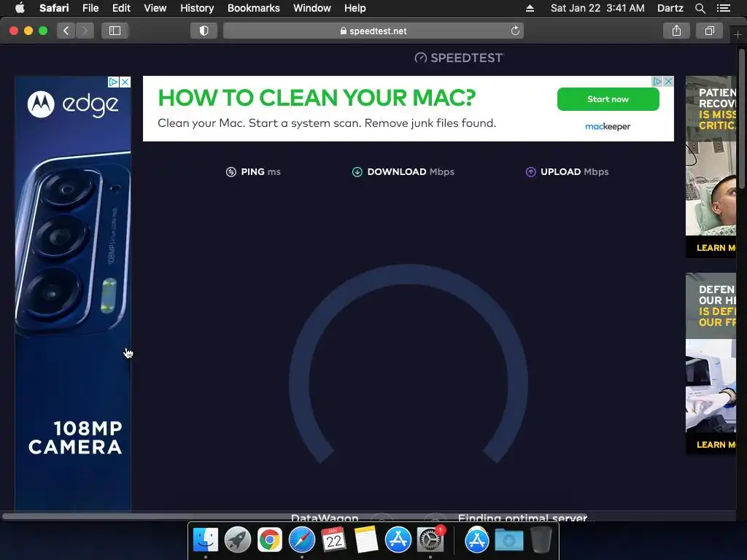Open System Preferences from the Dock
This screenshot has width=747, height=560.
point(430,540)
